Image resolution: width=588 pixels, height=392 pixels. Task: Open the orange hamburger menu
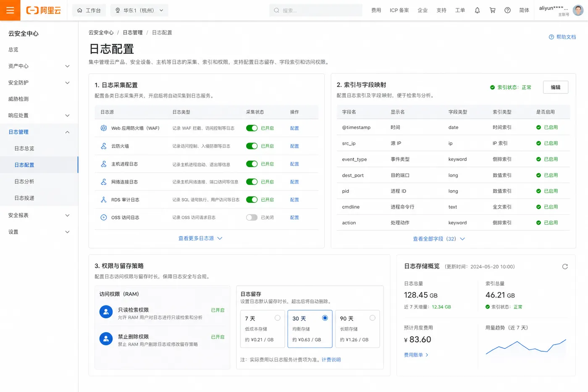click(10, 10)
